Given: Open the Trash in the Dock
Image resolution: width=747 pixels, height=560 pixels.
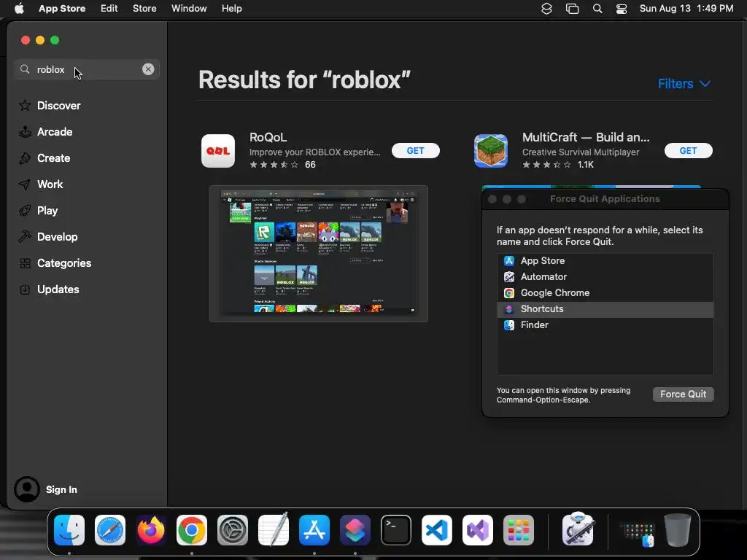Looking at the screenshot, I should (x=678, y=530).
